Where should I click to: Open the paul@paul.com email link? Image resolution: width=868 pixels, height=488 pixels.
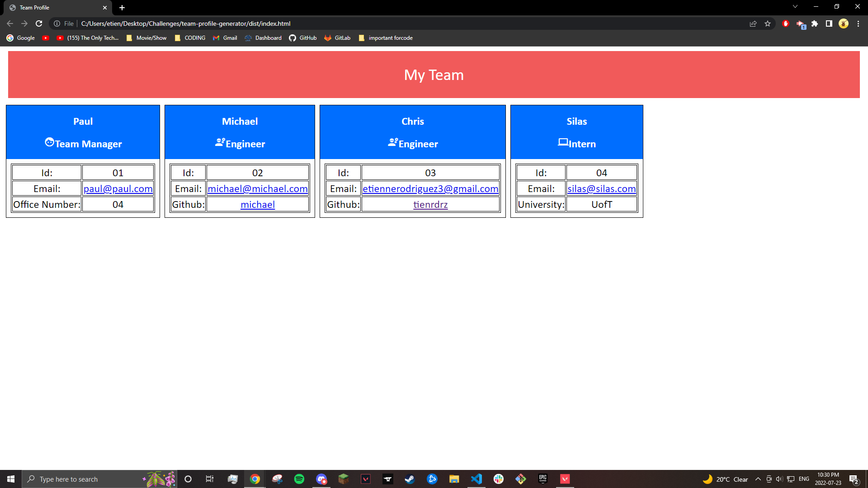(x=118, y=188)
